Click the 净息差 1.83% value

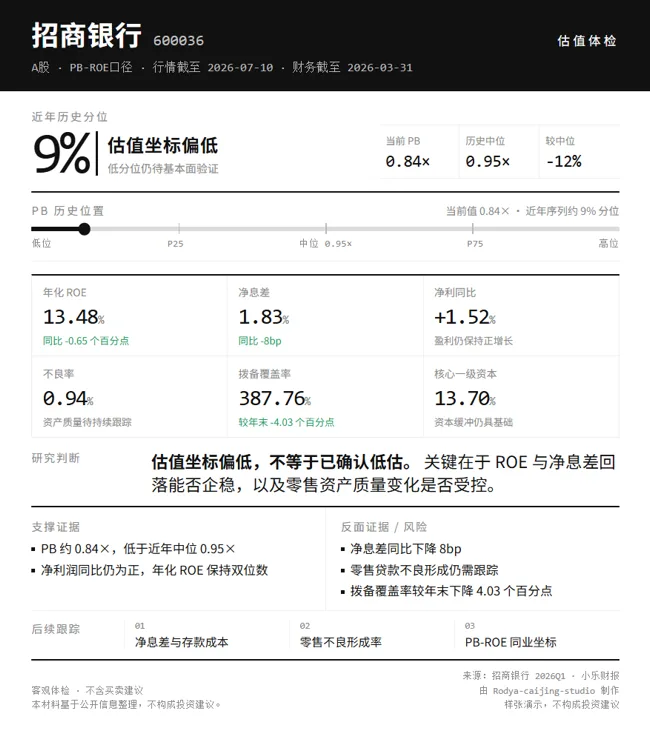click(x=264, y=317)
